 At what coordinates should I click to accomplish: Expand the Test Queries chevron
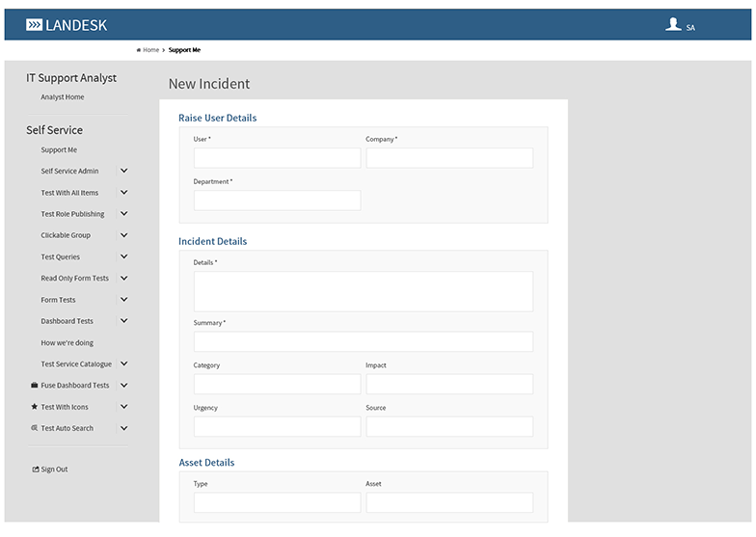click(123, 257)
